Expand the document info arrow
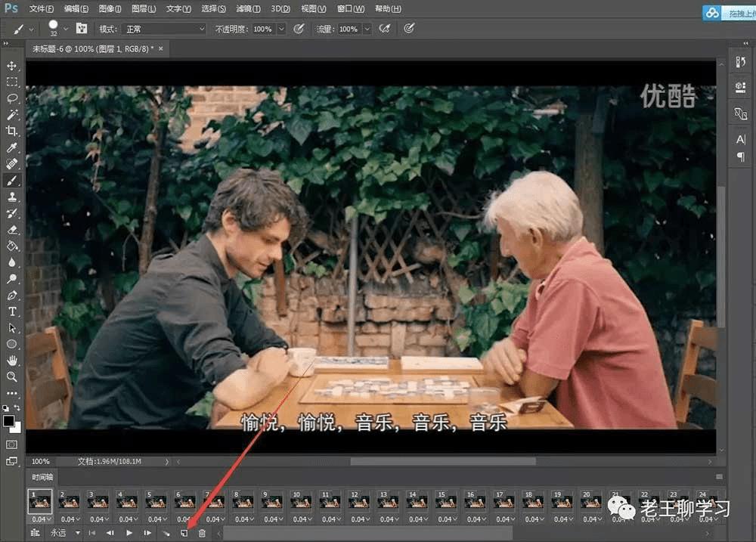Screen dimensions: 756x542 click(167, 461)
